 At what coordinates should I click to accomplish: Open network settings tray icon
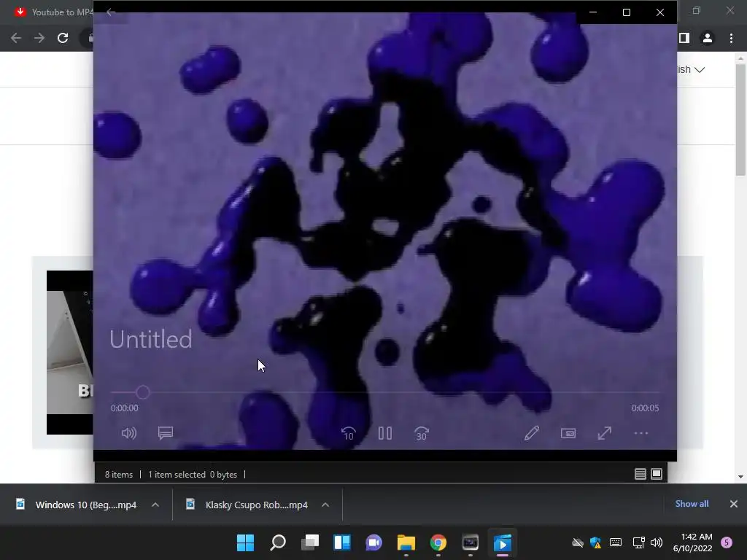pos(638,542)
